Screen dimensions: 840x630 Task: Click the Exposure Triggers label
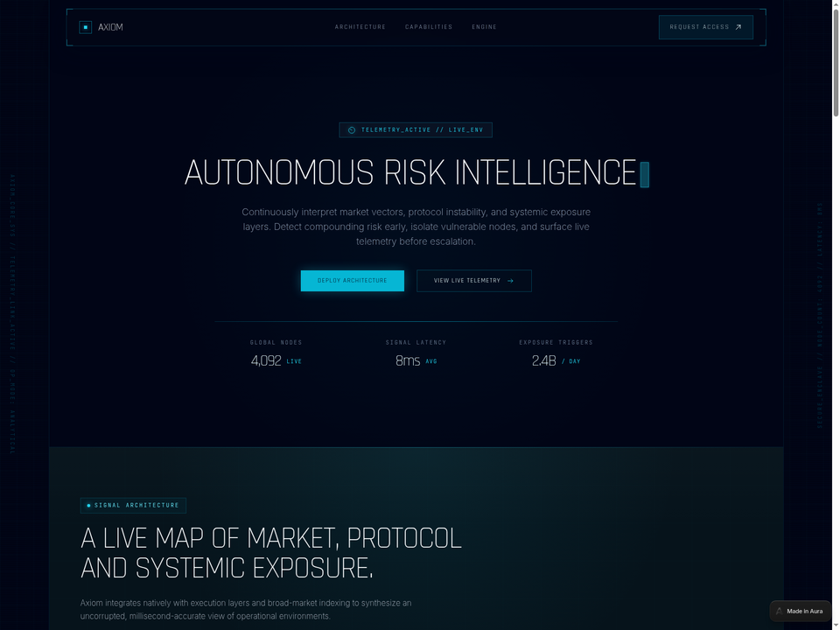tap(556, 342)
